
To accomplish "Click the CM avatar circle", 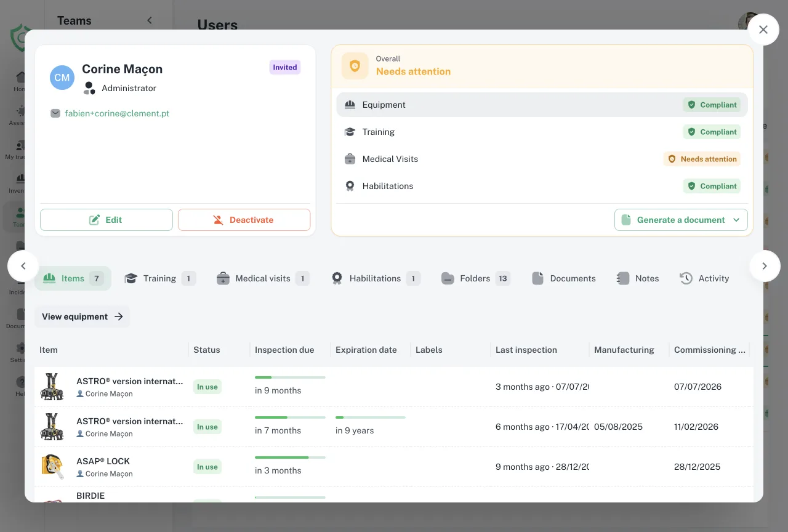I will point(62,78).
